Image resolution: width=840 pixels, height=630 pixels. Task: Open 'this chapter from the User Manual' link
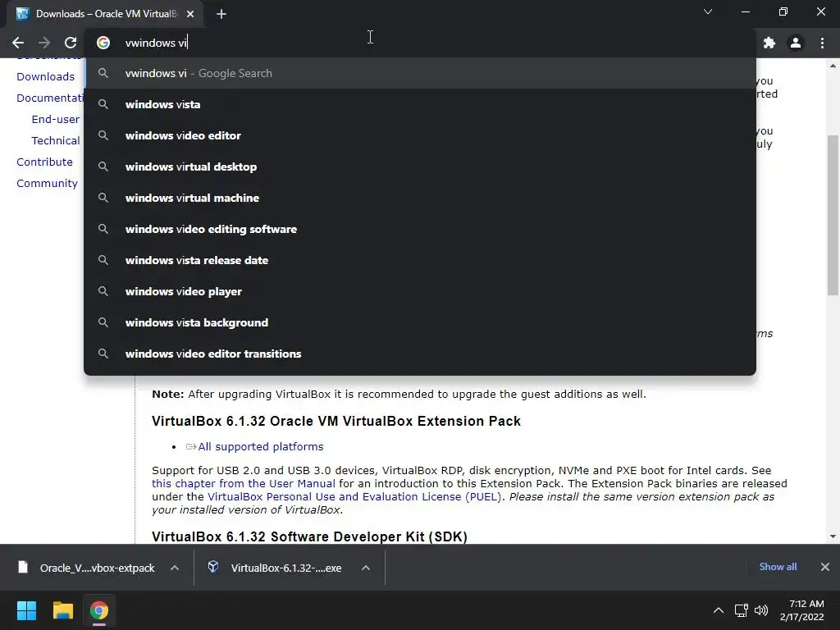(x=243, y=483)
